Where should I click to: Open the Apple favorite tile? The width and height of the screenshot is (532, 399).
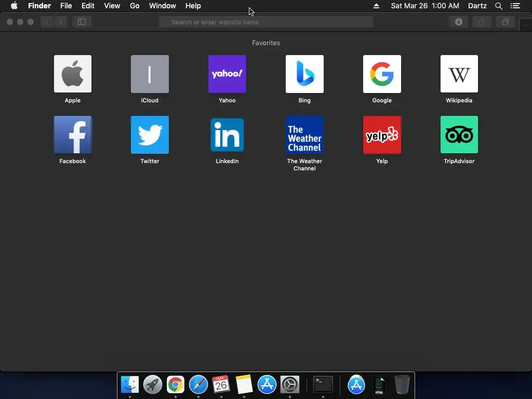click(x=73, y=74)
